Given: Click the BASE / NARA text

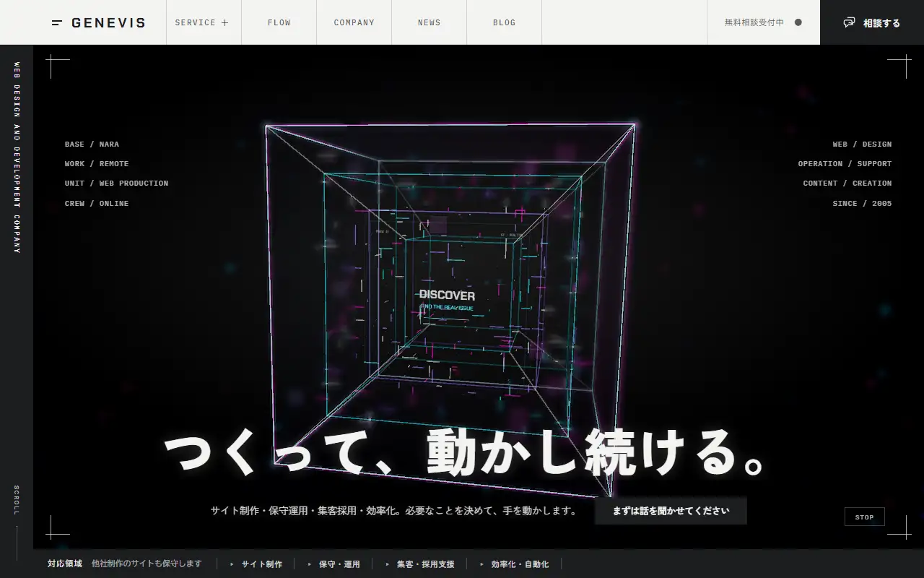Looking at the screenshot, I should click(92, 144).
